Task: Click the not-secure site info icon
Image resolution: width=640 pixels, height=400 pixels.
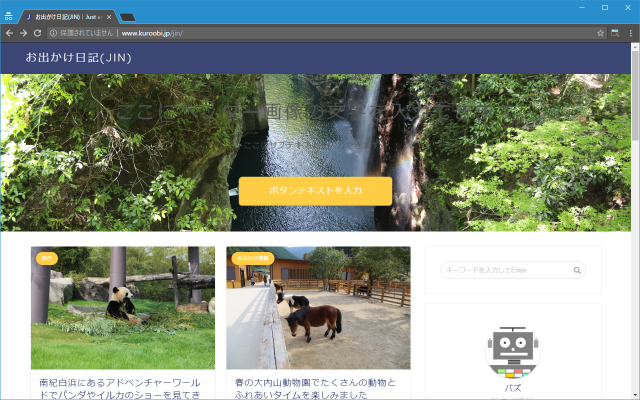Action: [x=54, y=33]
